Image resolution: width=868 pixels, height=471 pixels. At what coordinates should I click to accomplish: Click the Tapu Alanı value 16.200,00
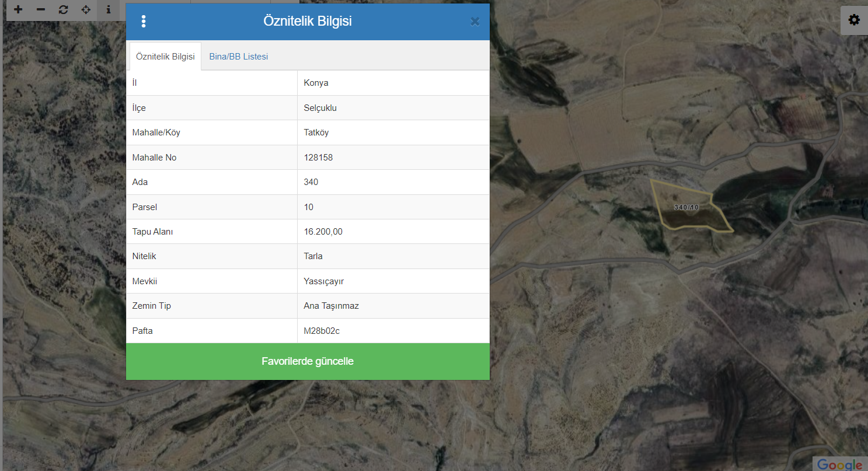coord(323,232)
